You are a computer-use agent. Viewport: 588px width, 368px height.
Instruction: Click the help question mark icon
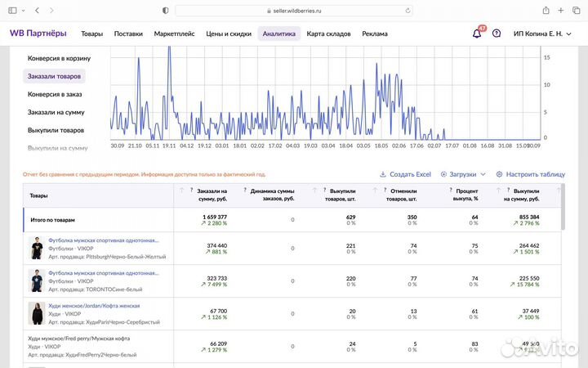(x=497, y=34)
